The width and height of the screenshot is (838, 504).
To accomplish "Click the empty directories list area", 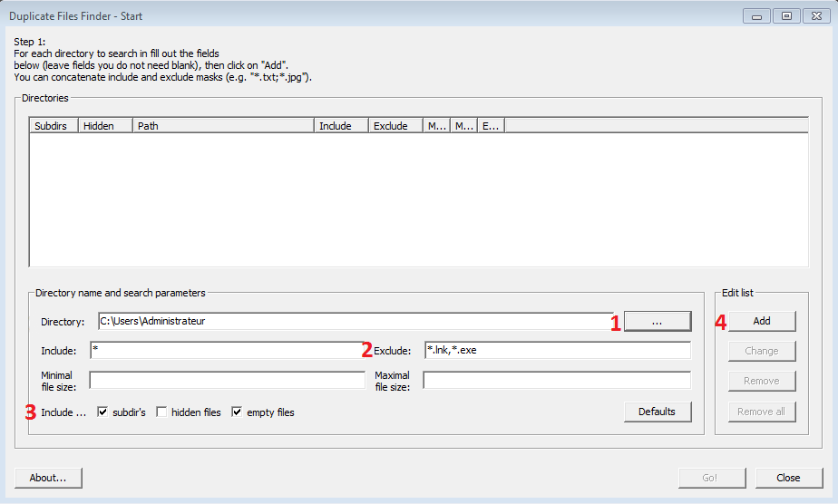I will 417,199.
